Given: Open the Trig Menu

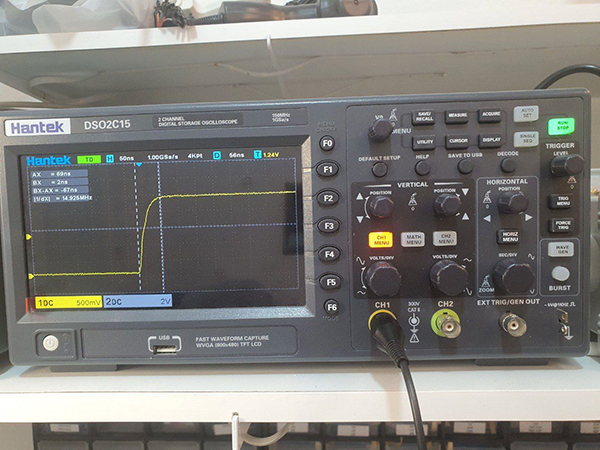Looking at the screenshot, I should [562, 201].
